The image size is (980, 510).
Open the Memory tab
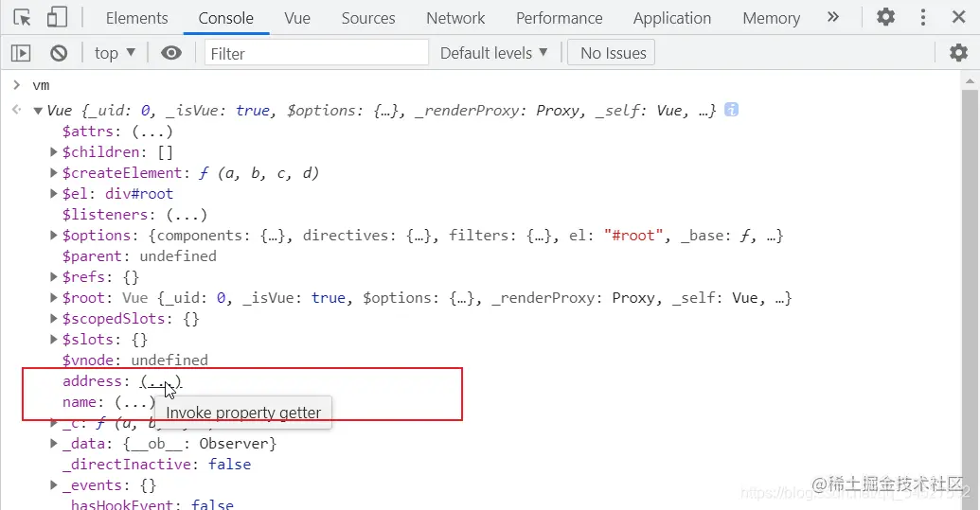[771, 18]
